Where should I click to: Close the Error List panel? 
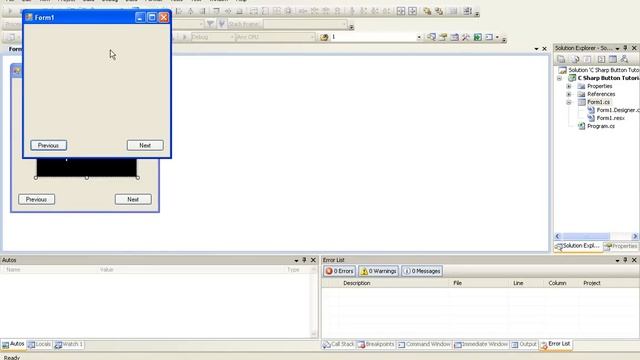point(634,260)
